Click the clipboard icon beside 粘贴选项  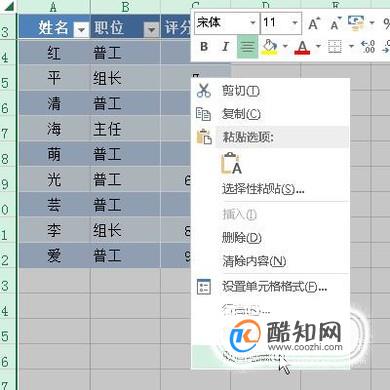click(204, 137)
